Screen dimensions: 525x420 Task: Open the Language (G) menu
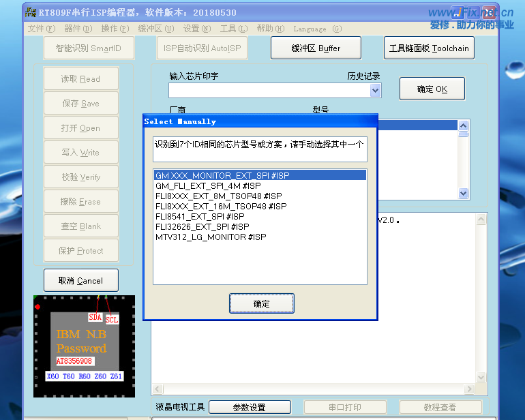(x=317, y=29)
